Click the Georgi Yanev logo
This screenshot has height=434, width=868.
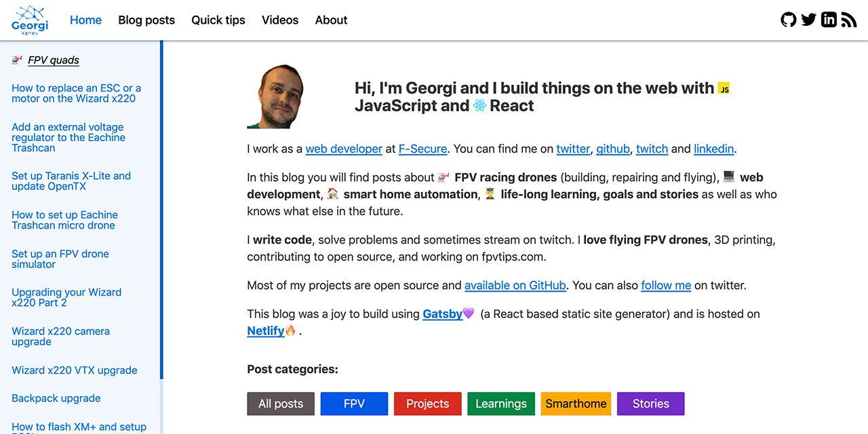pos(29,20)
